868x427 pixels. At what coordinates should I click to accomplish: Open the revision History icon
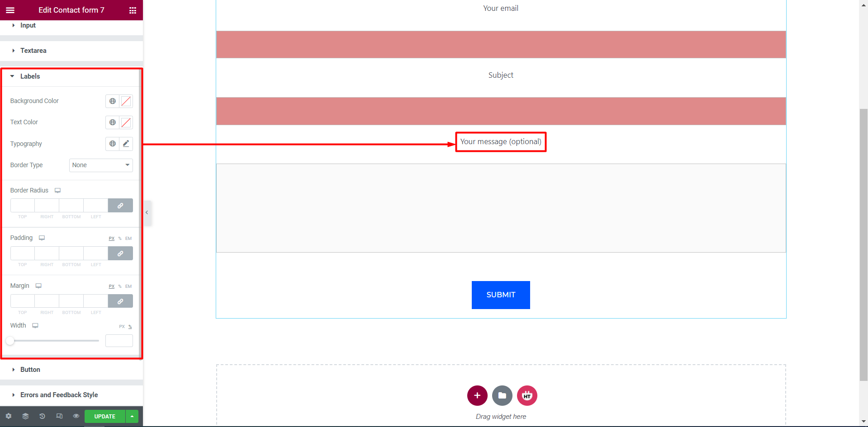pyautogui.click(x=42, y=416)
